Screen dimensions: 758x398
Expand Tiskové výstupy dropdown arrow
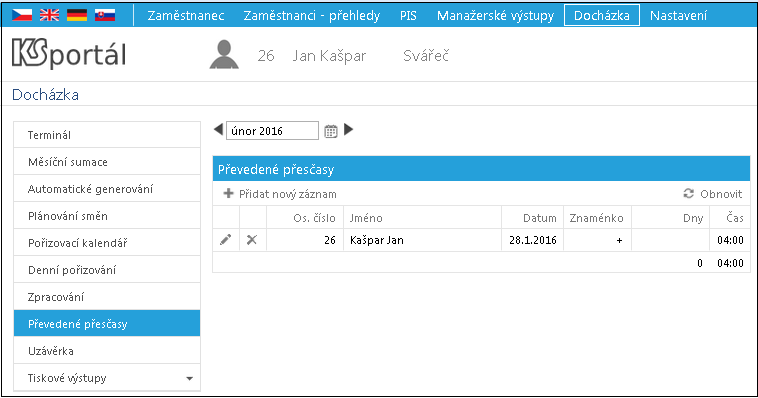point(190,379)
